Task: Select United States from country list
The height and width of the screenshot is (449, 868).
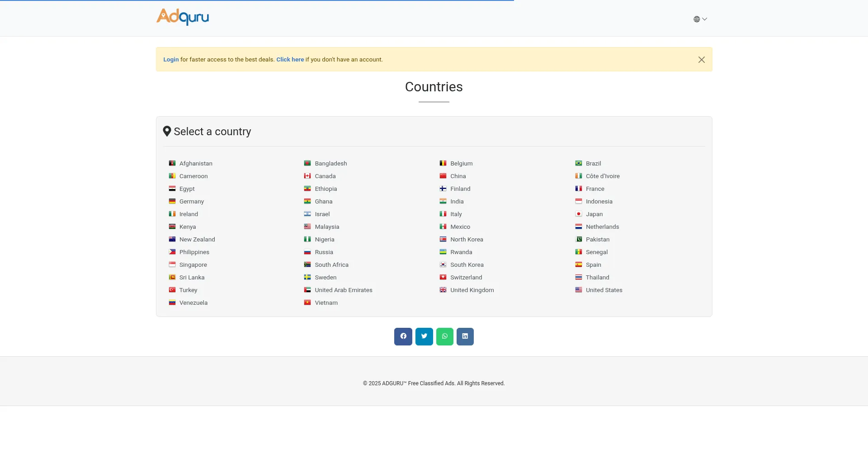Action: (604, 290)
